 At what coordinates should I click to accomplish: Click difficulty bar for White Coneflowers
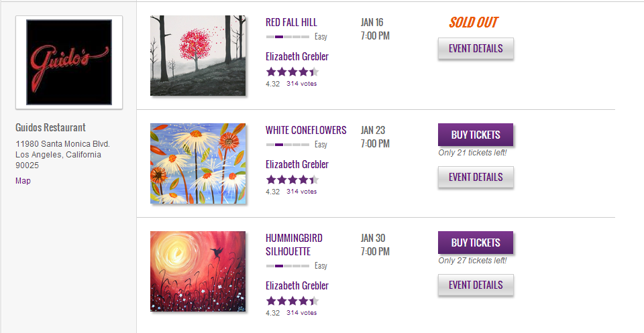pyautogui.click(x=288, y=144)
